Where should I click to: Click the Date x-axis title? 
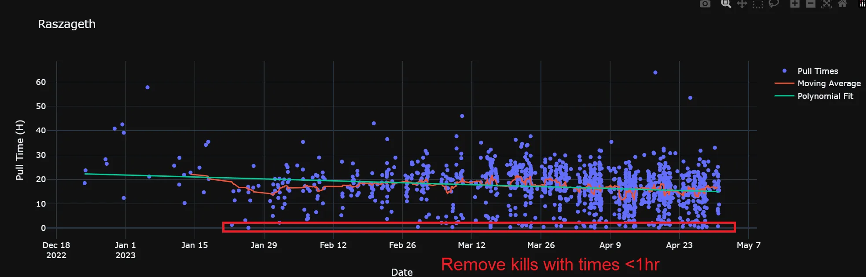point(401,272)
